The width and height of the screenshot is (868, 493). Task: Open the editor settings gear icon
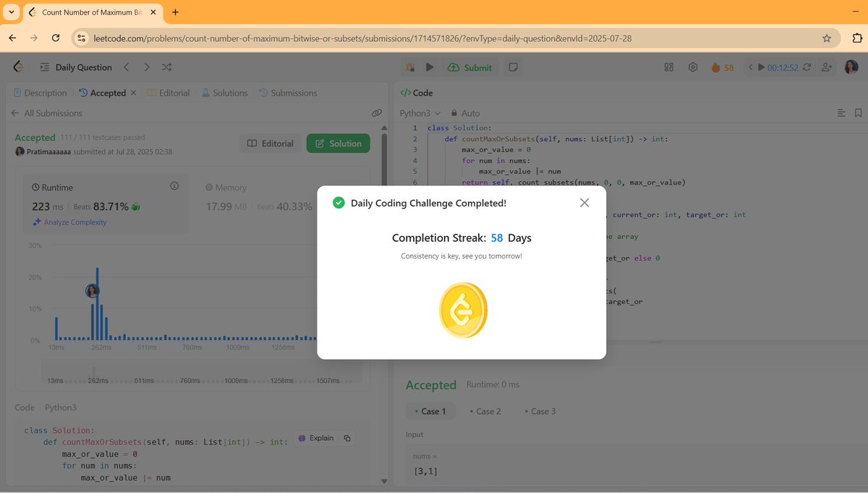(692, 67)
